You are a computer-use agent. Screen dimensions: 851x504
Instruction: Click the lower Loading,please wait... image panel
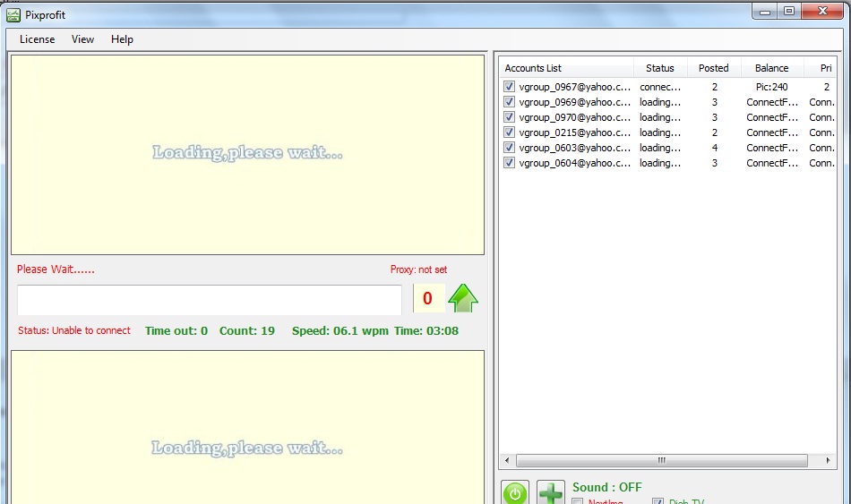(x=247, y=428)
